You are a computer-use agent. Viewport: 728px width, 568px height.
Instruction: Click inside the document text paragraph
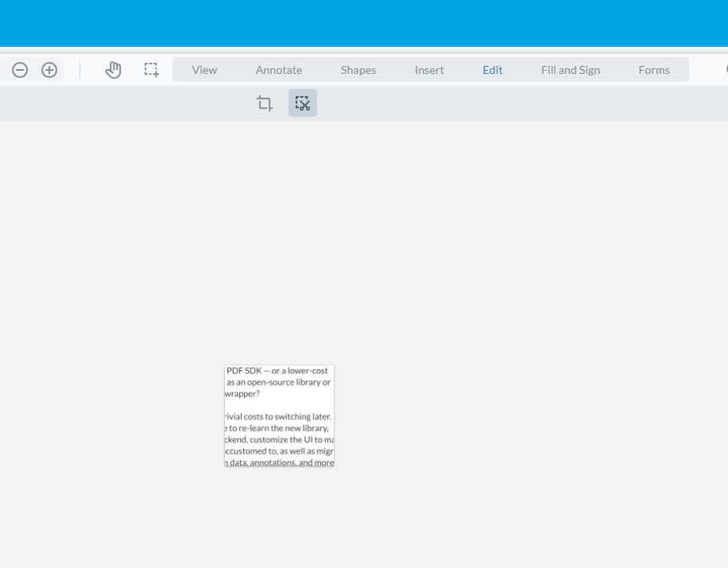point(279,433)
